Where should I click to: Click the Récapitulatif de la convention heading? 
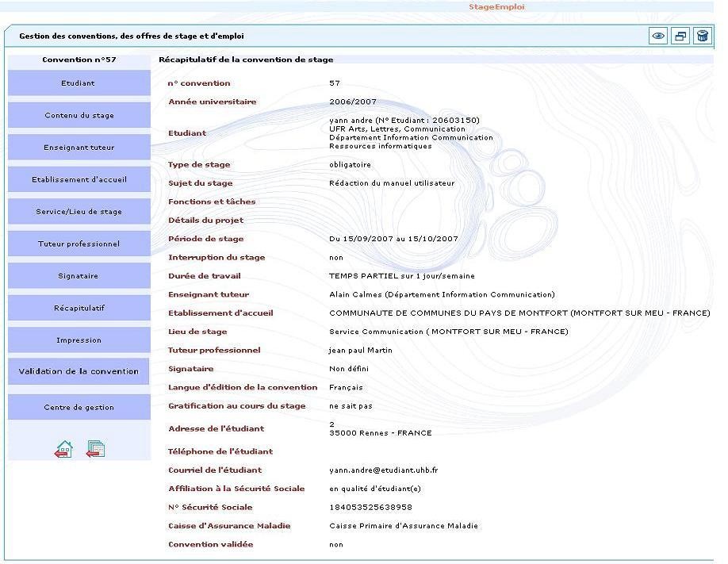pyautogui.click(x=246, y=59)
